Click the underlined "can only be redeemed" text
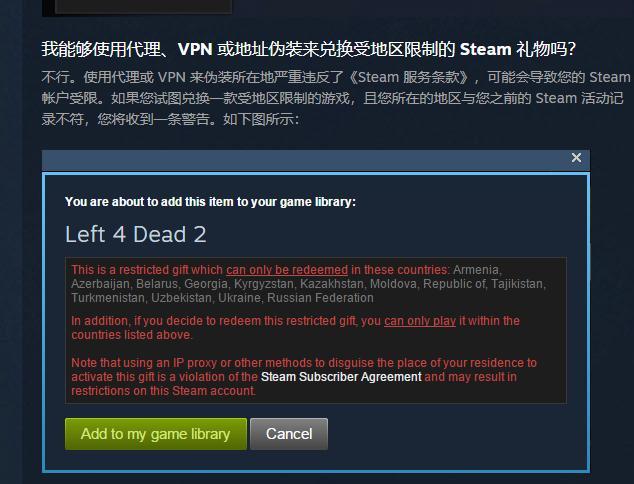The width and height of the screenshot is (634, 484). pos(287,270)
